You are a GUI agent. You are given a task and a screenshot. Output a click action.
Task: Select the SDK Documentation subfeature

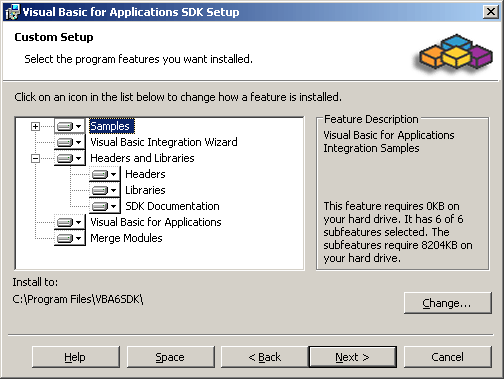[172, 206]
